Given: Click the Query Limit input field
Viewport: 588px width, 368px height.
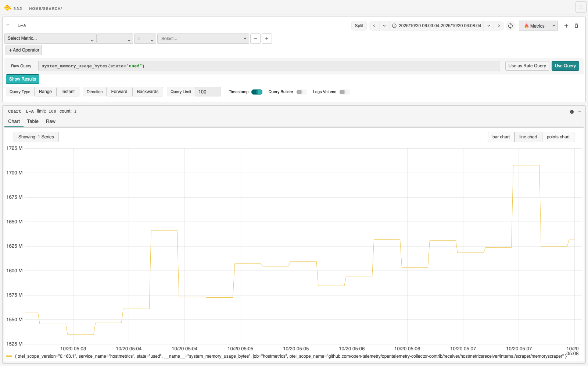Looking at the screenshot, I should [208, 92].
